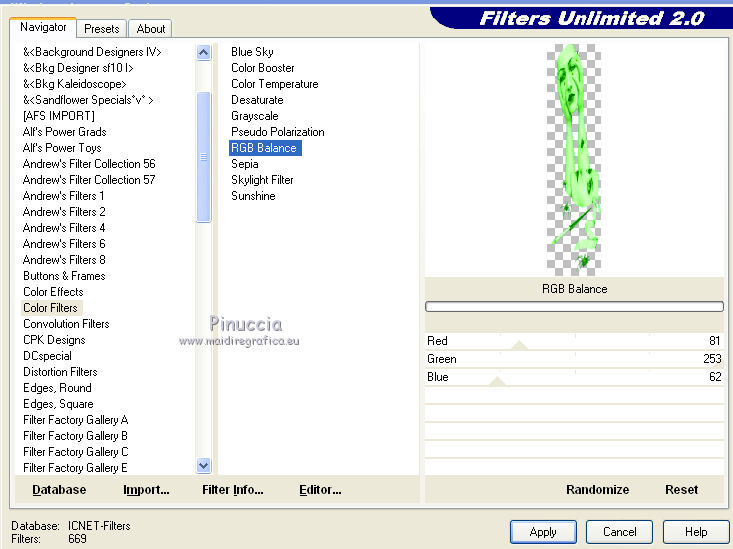Click the category list scroll down arrow
The width and height of the screenshot is (733, 549).
click(x=203, y=465)
